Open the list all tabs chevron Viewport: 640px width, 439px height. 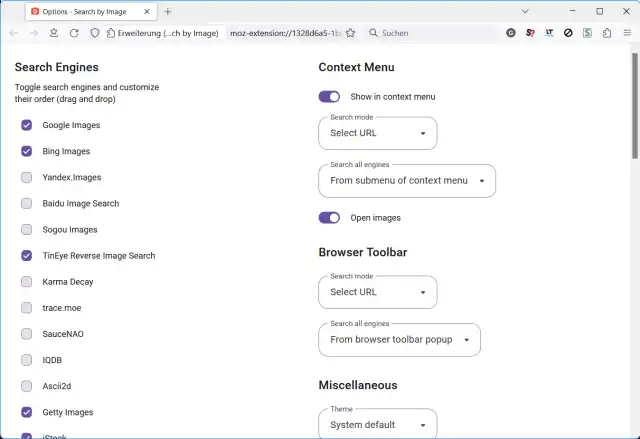click(526, 11)
